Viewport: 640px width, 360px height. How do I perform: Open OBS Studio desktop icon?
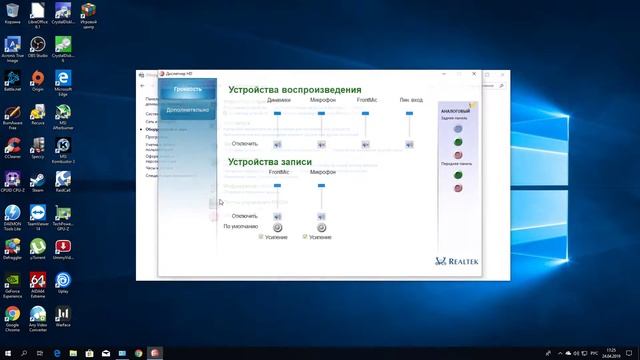[x=38, y=47]
